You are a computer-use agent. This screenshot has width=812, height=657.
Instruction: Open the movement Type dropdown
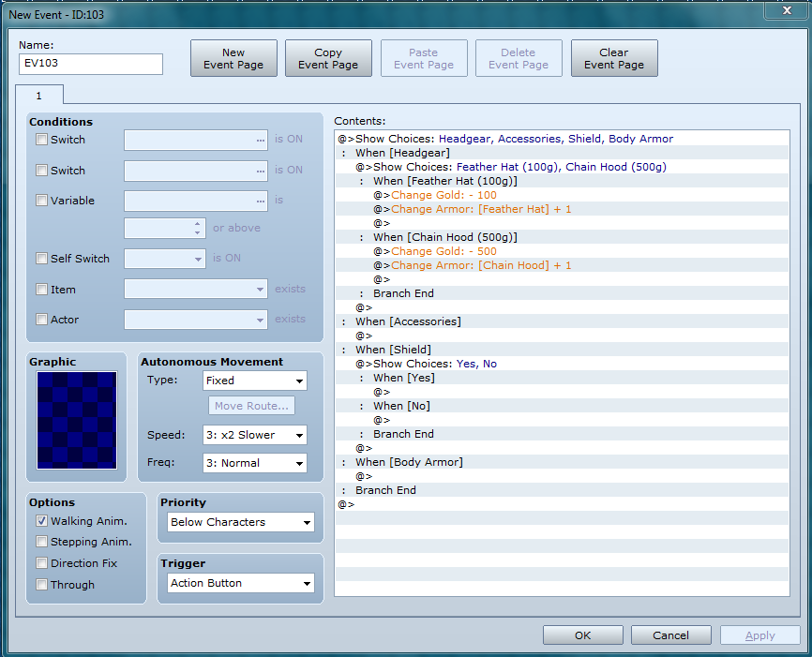tap(255, 381)
